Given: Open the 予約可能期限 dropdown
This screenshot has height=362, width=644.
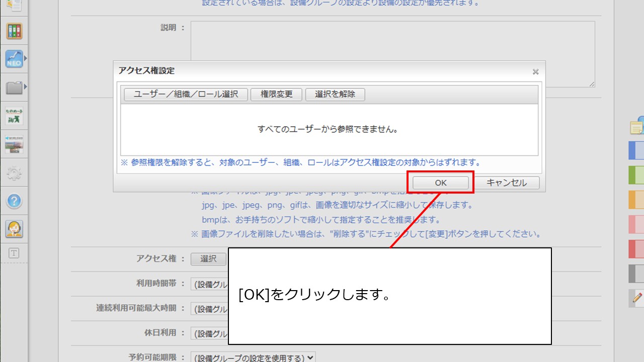Looking at the screenshot, I should click(x=253, y=357).
